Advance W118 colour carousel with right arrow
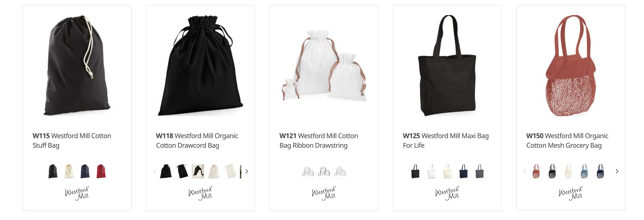The image size is (644, 220). (247, 171)
